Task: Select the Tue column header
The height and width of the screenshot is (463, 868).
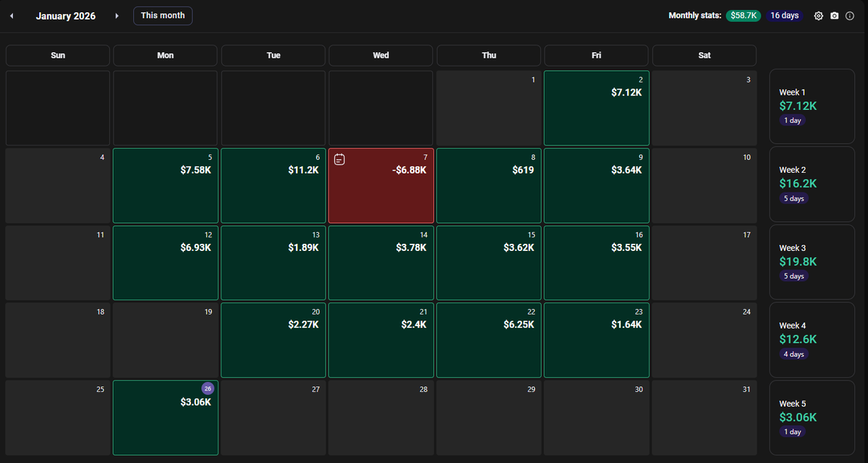Action: click(273, 56)
